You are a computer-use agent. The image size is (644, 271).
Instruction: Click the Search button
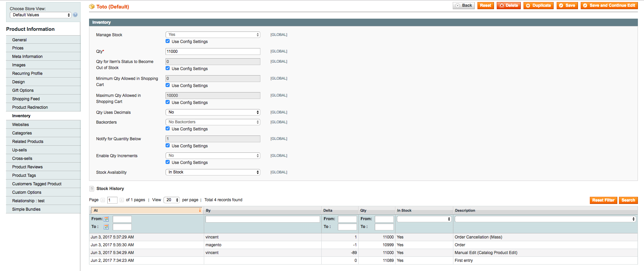click(628, 200)
